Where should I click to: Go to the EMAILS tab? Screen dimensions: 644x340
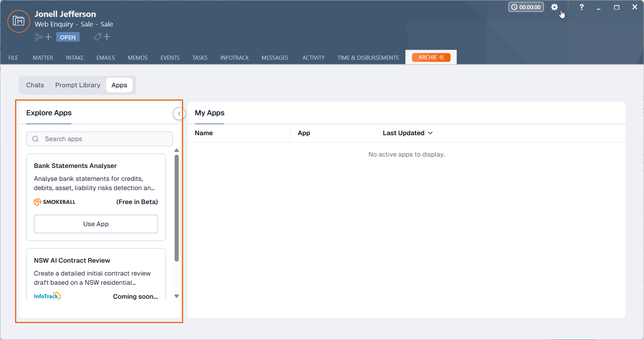(x=106, y=58)
